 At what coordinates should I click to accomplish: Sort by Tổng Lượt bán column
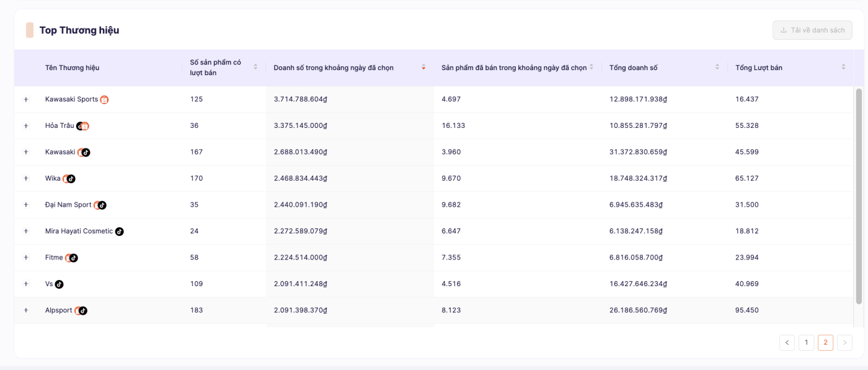pyautogui.click(x=843, y=67)
